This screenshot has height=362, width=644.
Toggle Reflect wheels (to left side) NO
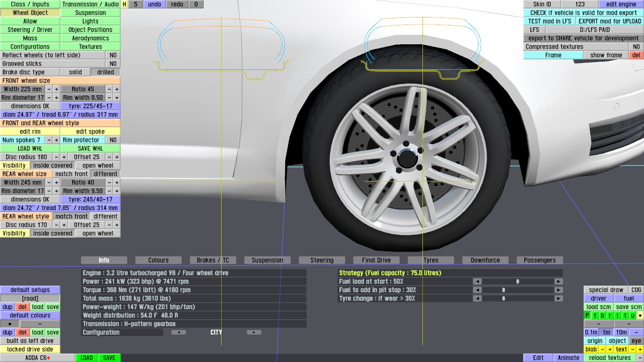[113, 55]
